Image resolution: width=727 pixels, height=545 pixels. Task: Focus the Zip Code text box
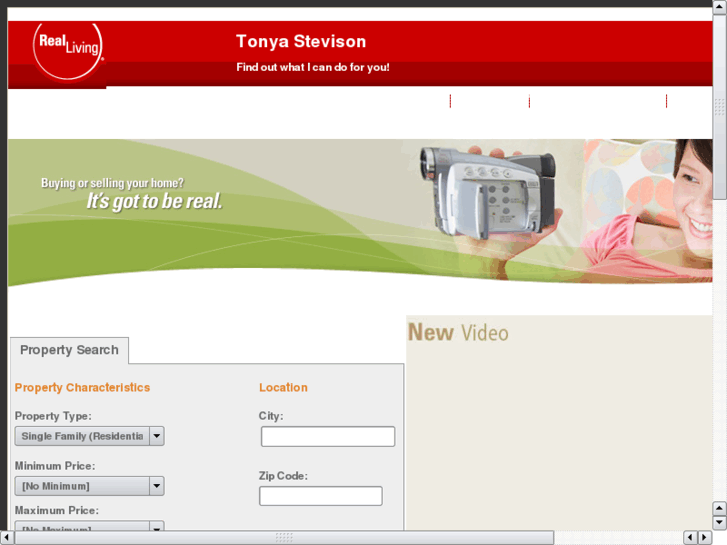321,496
